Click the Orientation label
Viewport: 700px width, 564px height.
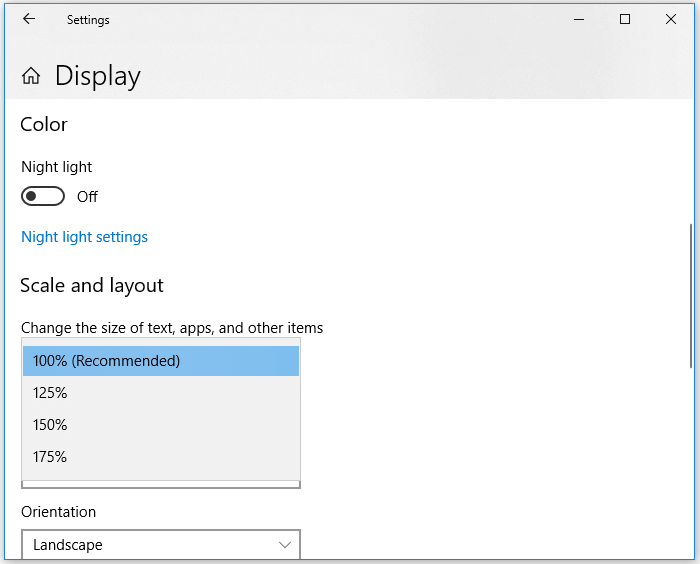[58, 512]
